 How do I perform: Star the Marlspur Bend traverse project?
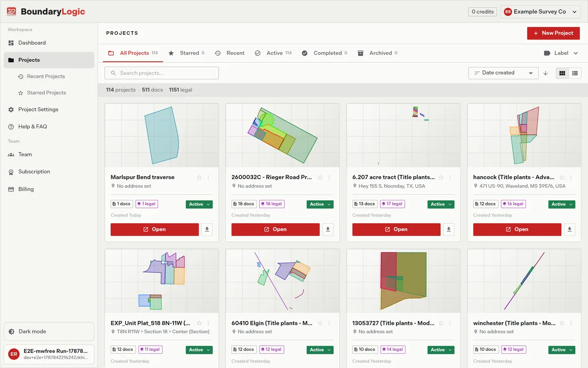click(199, 178)
